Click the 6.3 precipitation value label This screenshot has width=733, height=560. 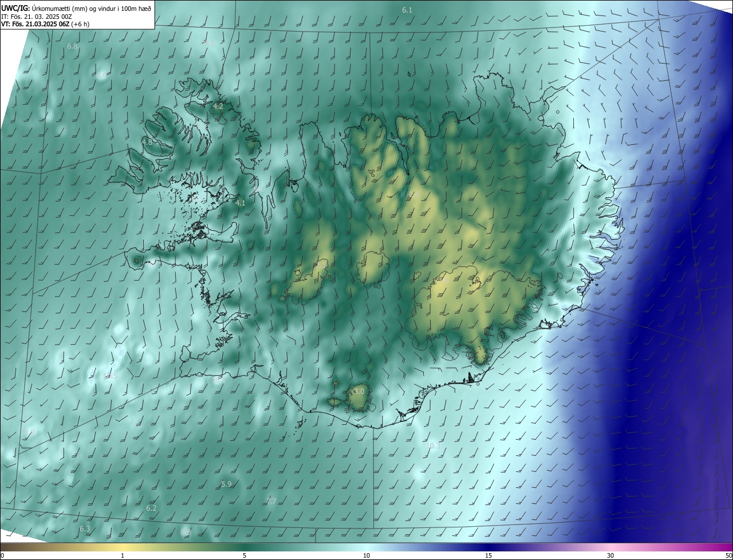click(85, 529)
